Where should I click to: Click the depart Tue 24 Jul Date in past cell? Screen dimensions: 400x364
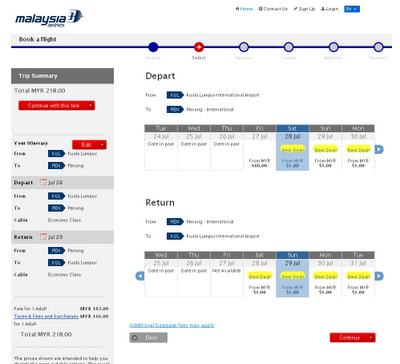click(x=161, y=156)
